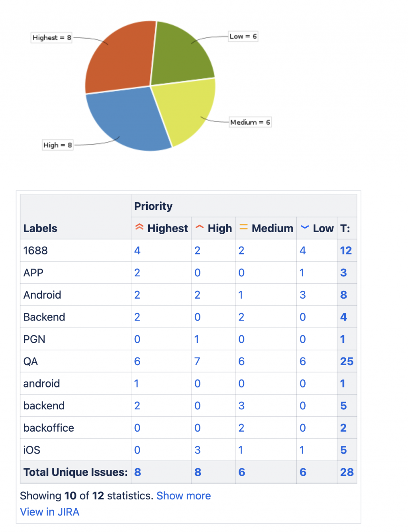The width and height of the screenshot is (408, 532).
Task: Open the Total Unique Issues Medium count 6
Action: pyautogui.click(x=242, y=472)
